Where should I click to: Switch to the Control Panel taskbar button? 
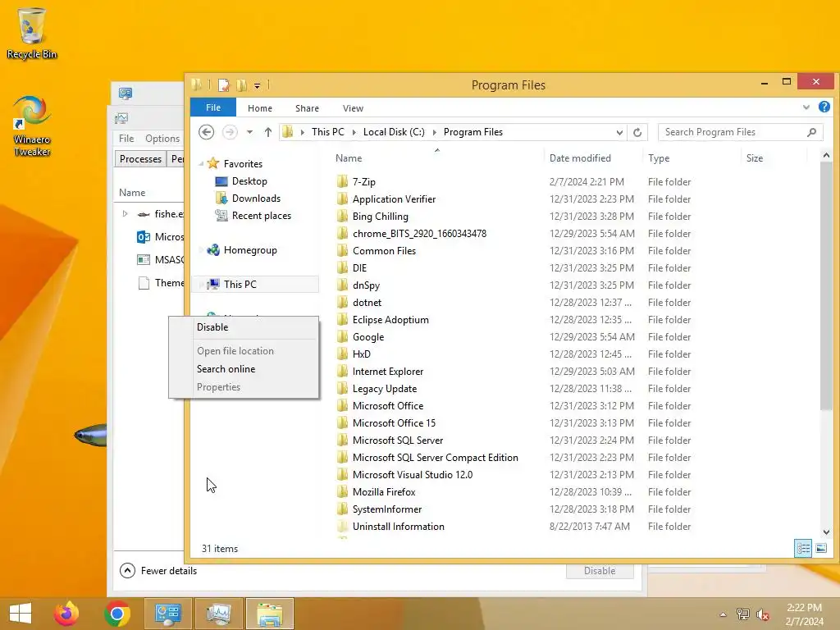167,614
